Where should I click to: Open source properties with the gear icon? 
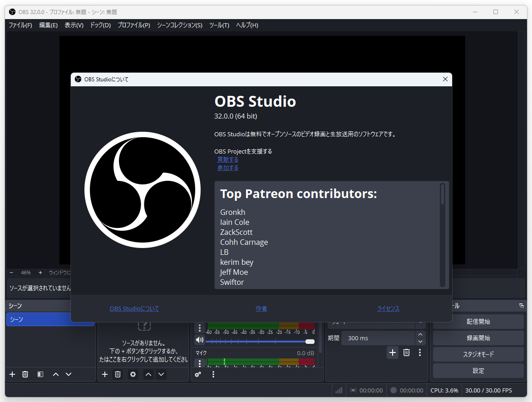point(133,374)
